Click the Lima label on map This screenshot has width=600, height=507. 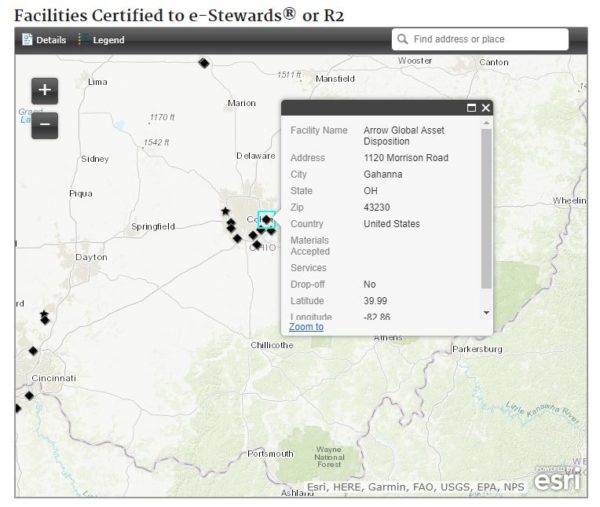[x=98, y=82]
